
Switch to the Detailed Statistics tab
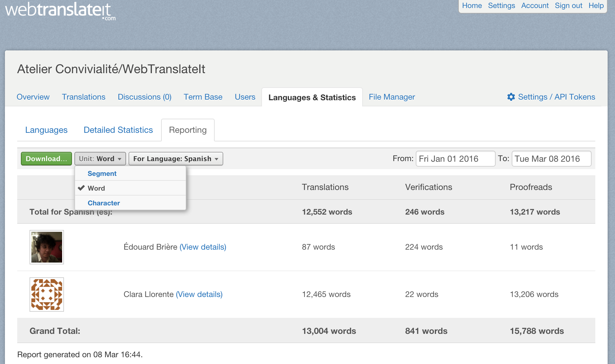118,130
